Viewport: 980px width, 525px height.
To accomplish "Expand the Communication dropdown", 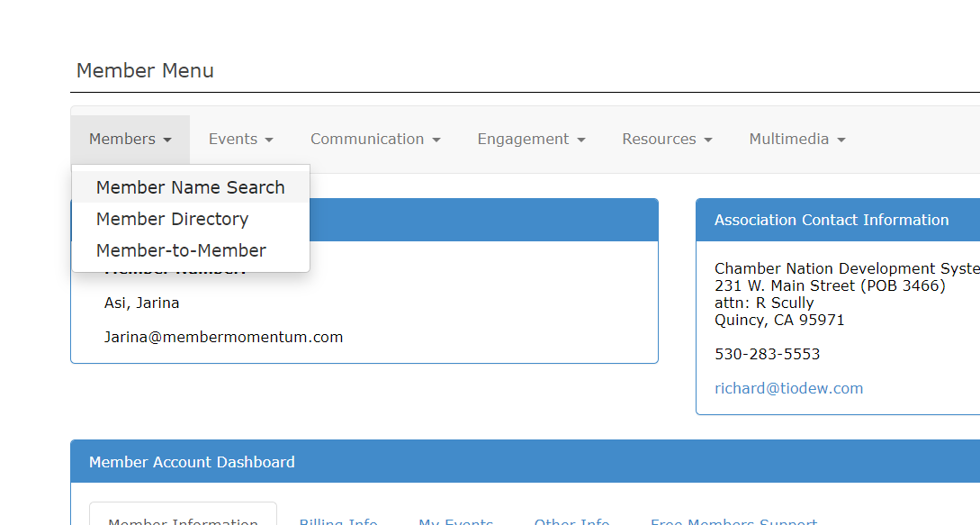I will tap(375, 139).
